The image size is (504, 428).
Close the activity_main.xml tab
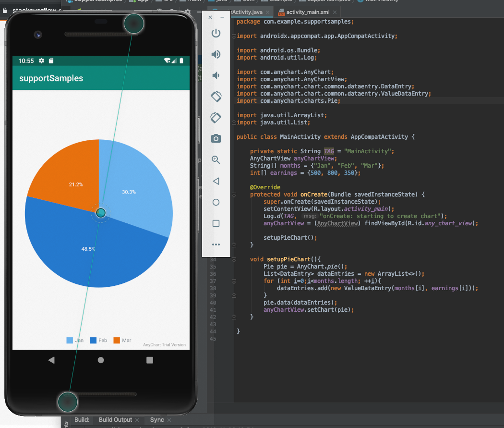pyautogui.click(x=335, y=12)
